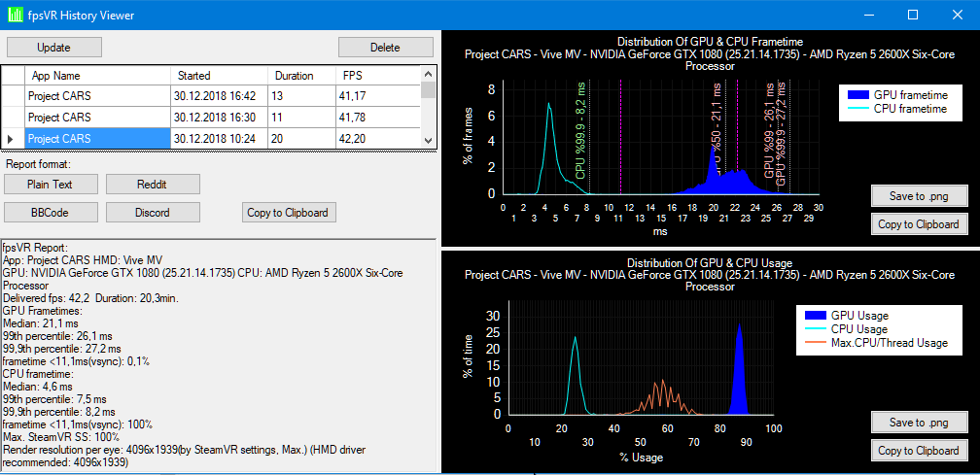
Task: Select the Project CARS session started 16:30
Action: point(97,118)
